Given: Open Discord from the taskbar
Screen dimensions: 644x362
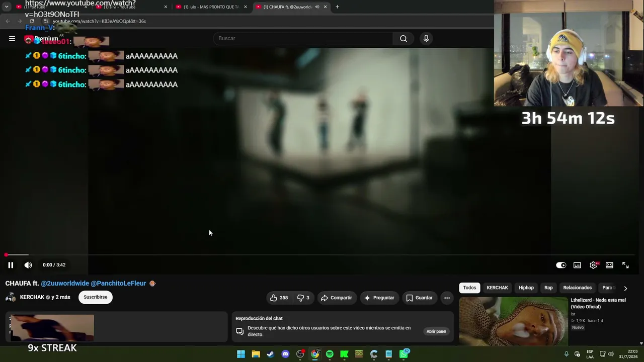Looking at the screenshot, I should click(285, 354).
